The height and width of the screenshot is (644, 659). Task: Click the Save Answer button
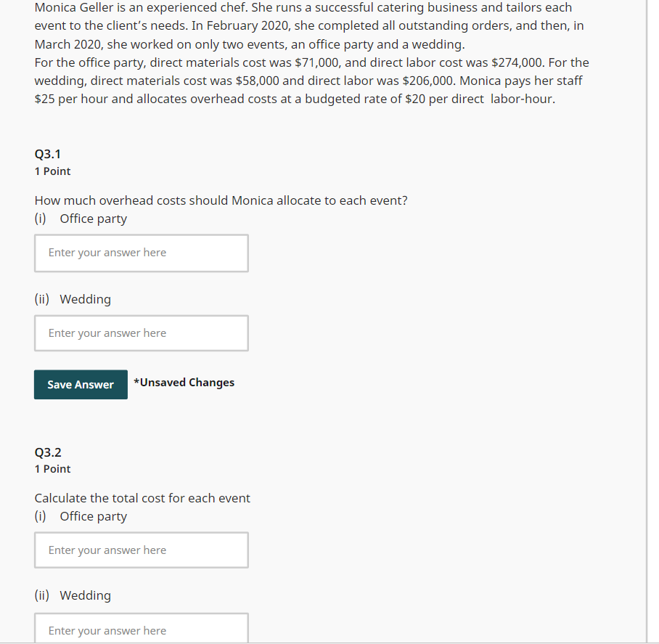tap(81, 385)
